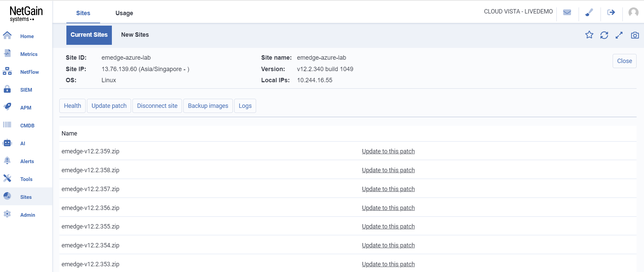
Task: Open Alerts from sidebar label
Action: [x=27, y=161]
